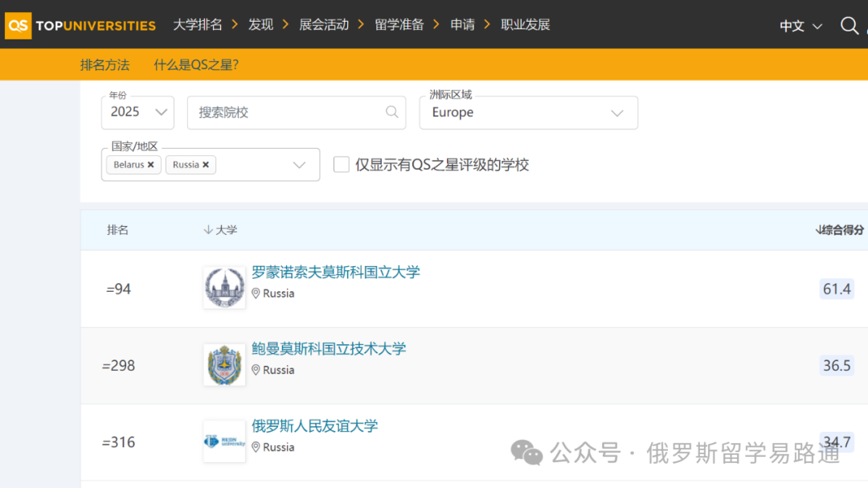868x488 pixels.
Task: Click the location pin beside 罗蒙诺索夫莫斯科国立大学's Russia
Action: click(256, 293)
